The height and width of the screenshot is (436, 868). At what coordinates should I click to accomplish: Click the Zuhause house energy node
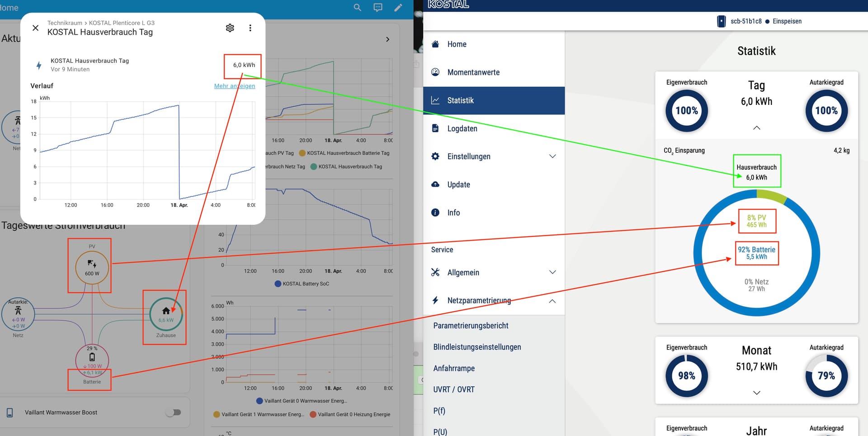166,314
